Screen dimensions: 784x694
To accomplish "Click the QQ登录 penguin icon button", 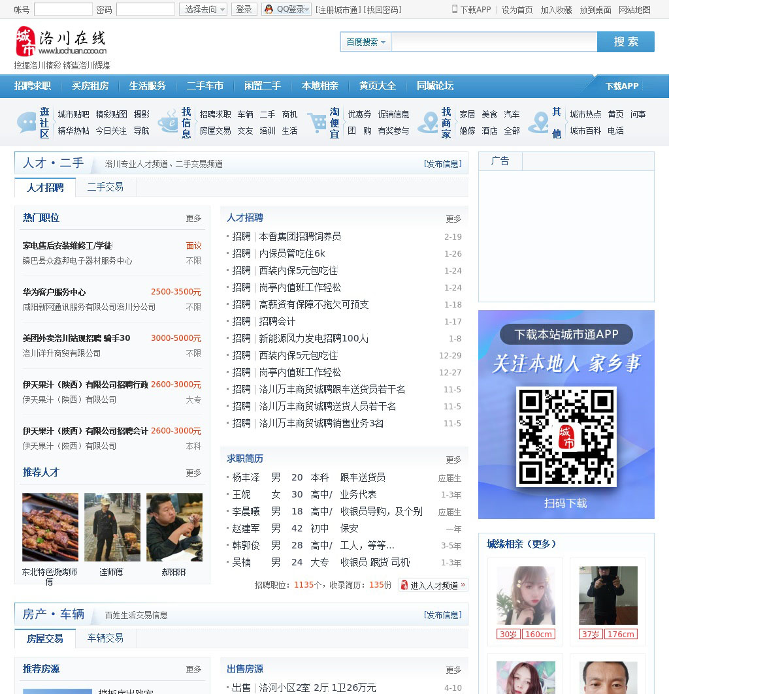I will (x=269, y=9).
